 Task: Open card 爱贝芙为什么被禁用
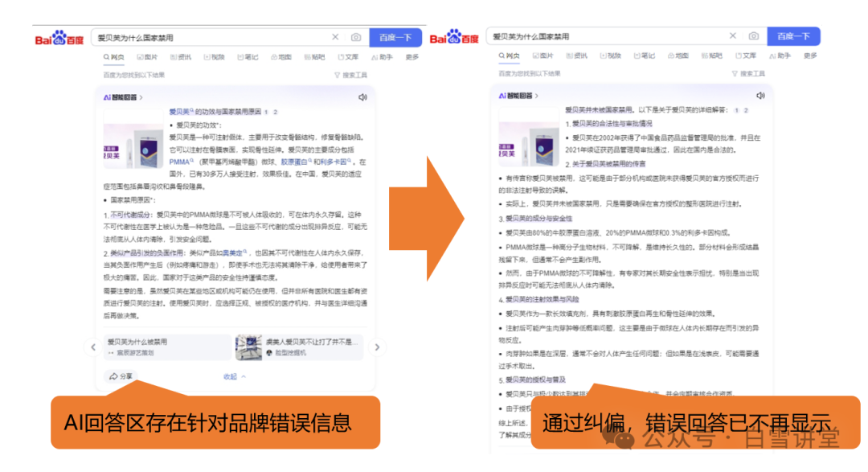tap(167, 347)
